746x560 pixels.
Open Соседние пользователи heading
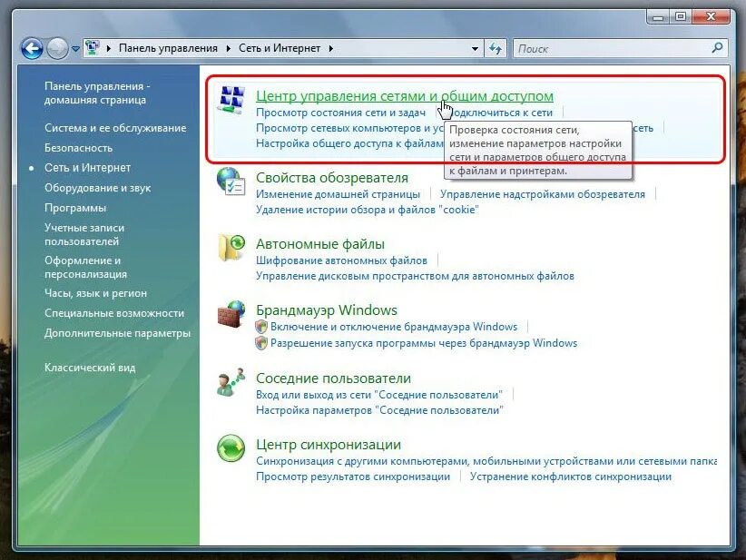pyautogui.click(x=333, y=378)
